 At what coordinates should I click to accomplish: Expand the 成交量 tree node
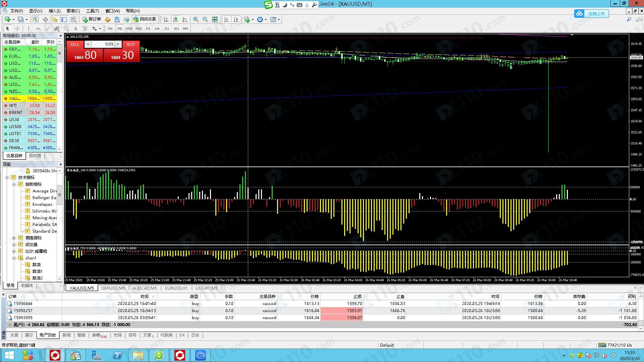tap(14, 245)
